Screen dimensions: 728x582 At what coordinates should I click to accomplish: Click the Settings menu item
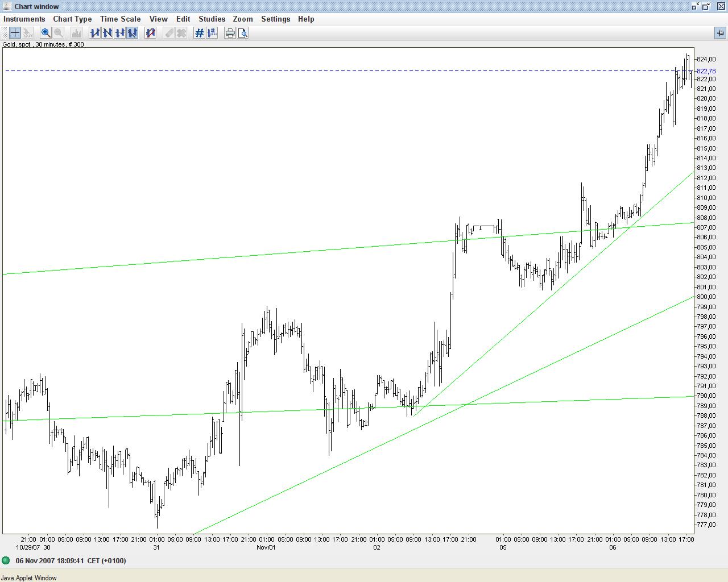[275, 19]
